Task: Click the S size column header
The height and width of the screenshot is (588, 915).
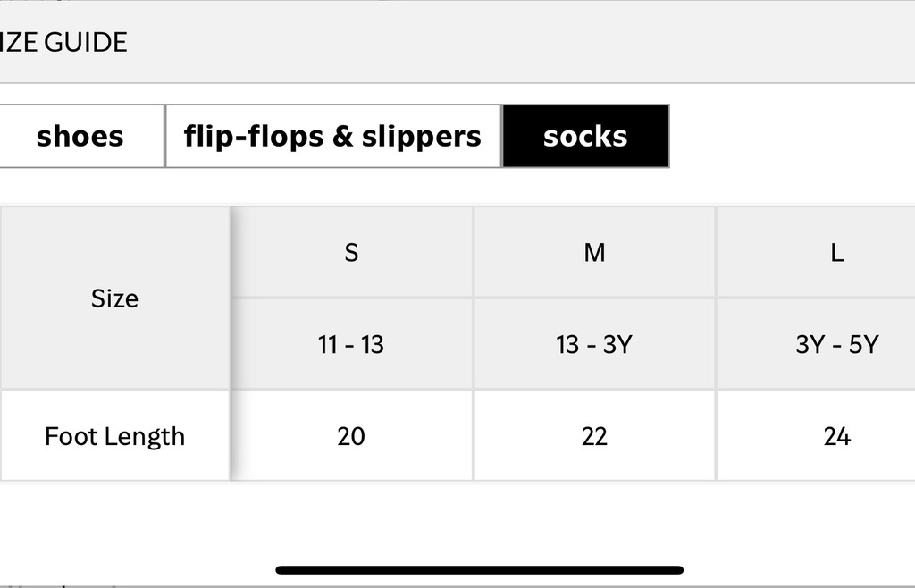Action: [351, 253]
